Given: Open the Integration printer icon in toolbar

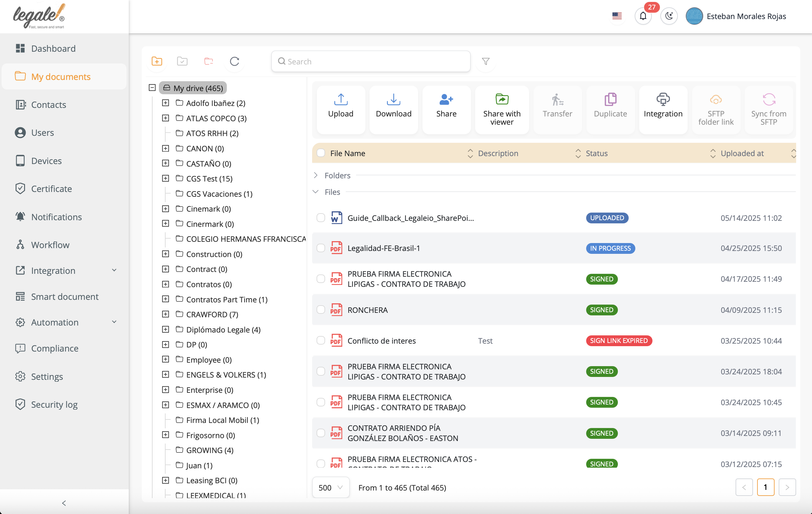Looking at the screenshot, I should click(x=663, y=100).
